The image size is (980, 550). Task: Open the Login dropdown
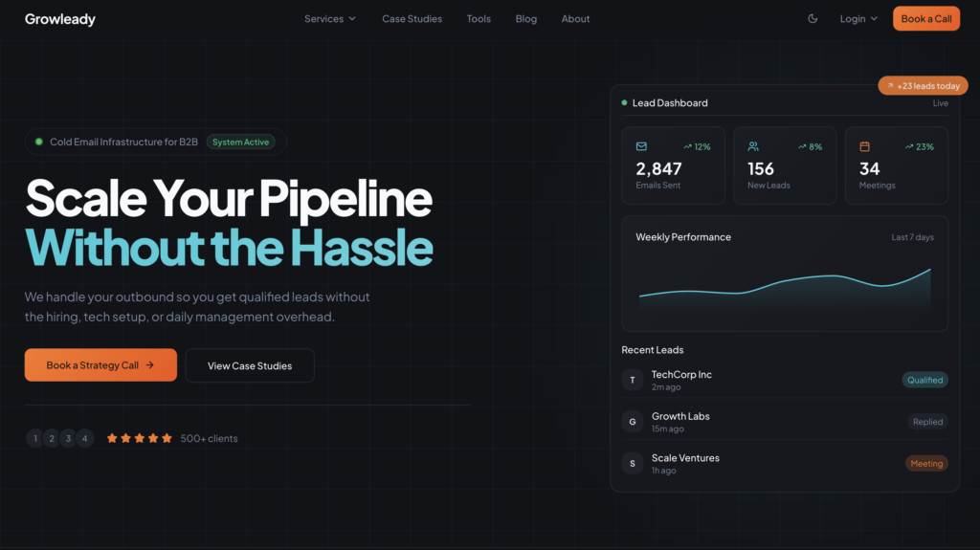(x=857, y=19)
